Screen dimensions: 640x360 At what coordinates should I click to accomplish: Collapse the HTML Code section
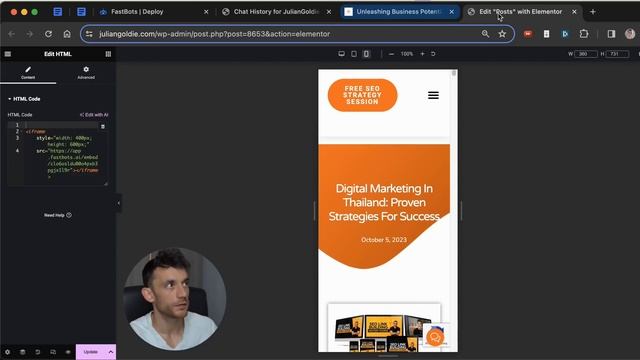24,99
